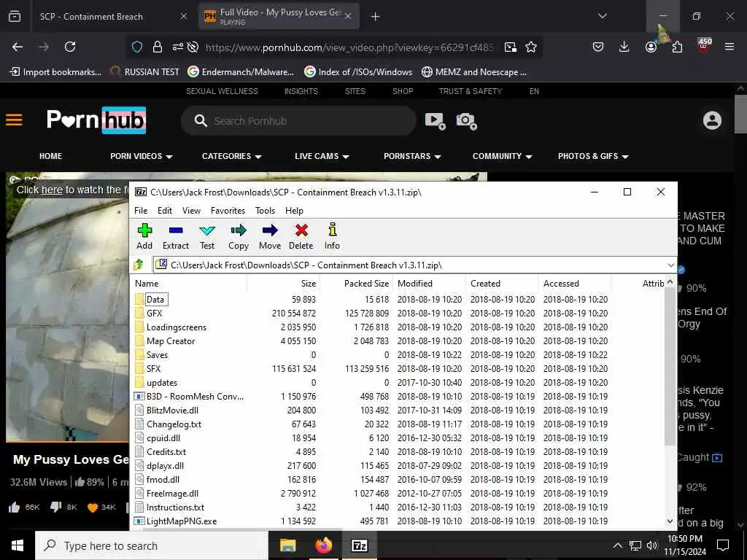Viewport: 747px width, 560px height.
Task: Open RUSSIAN TEST bookmark
Action: [x=145, y=72]
